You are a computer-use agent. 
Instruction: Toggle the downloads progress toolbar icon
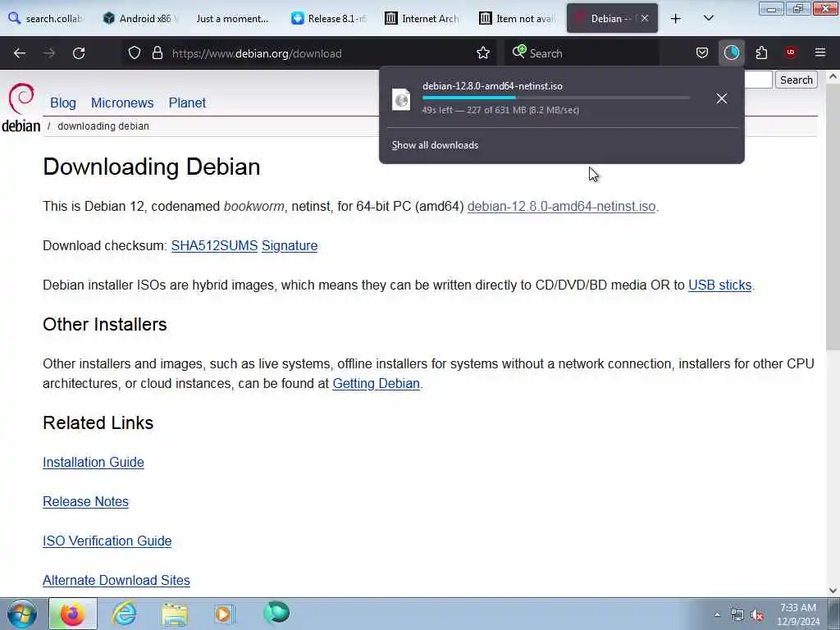pos(731,52)
